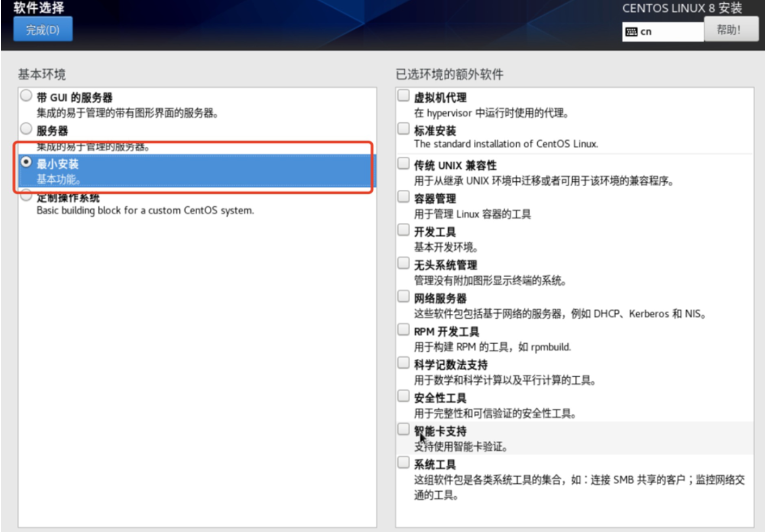Open the 帮助! help button
This screenshot has height=532, width=765.
pyautogui.click(x=731, y=29)
